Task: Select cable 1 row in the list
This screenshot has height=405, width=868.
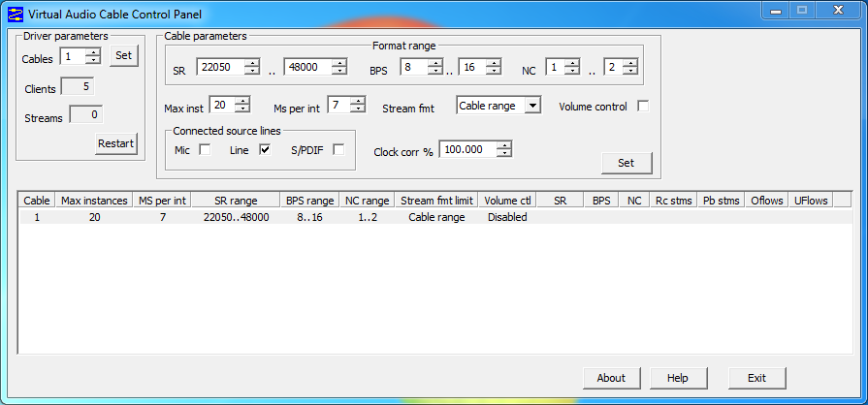Action: pos(435,217)
